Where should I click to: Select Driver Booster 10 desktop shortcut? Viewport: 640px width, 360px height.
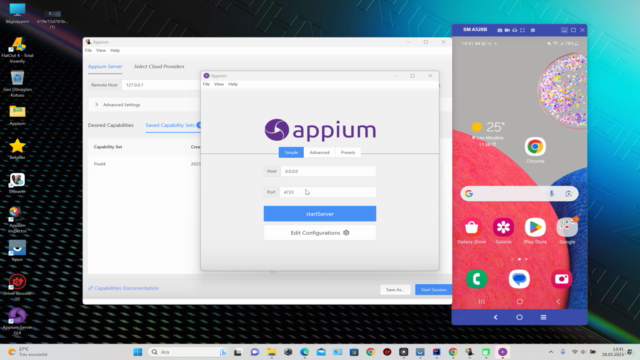point(17,287)
